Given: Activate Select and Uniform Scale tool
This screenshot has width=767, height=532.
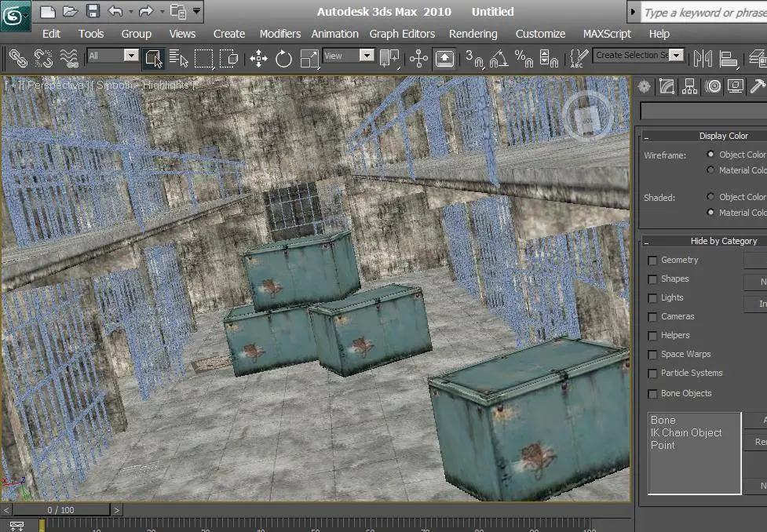Looking at the screenshot, I should pyautogui.click(x=309, y=59).
